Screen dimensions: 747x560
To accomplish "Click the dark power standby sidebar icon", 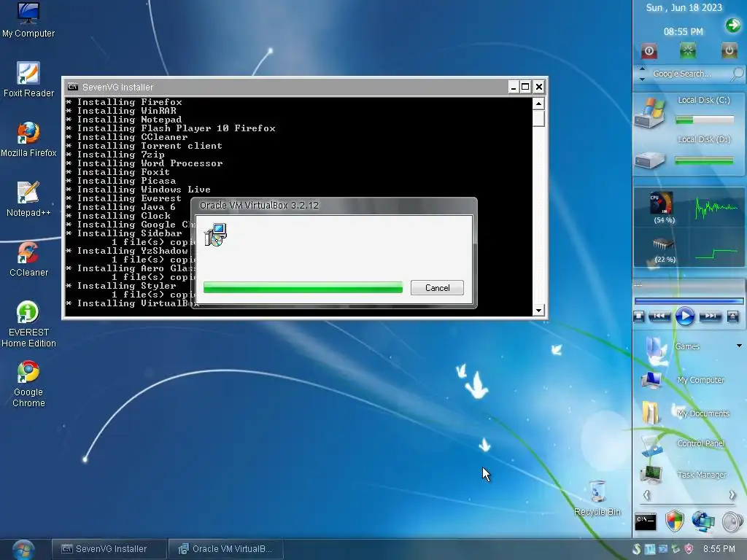I will [x=729, y=51].
